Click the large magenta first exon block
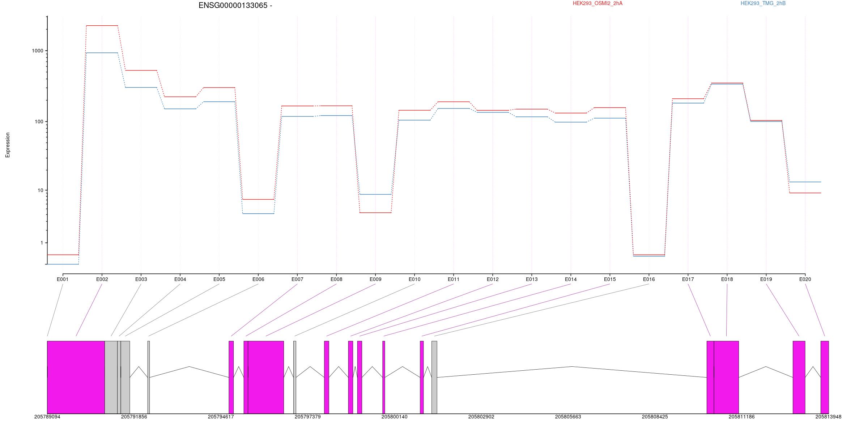Viewport: 868px width, 434px height. 76,377
